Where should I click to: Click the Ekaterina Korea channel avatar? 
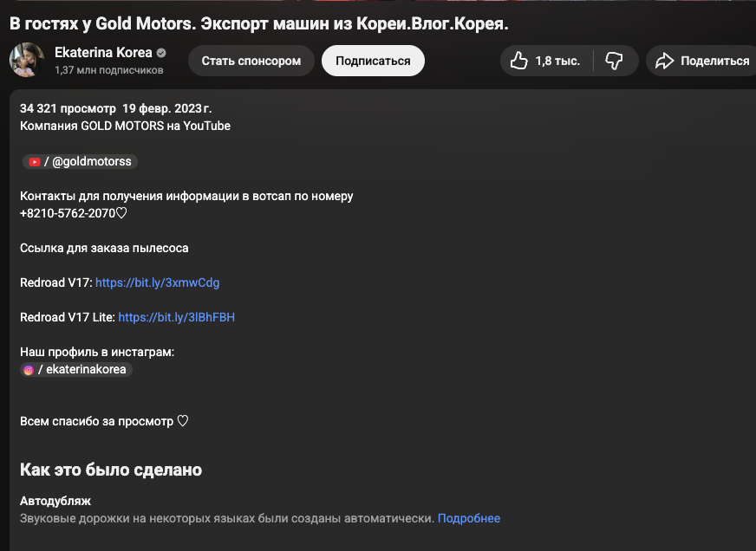[x=26, y=60]
